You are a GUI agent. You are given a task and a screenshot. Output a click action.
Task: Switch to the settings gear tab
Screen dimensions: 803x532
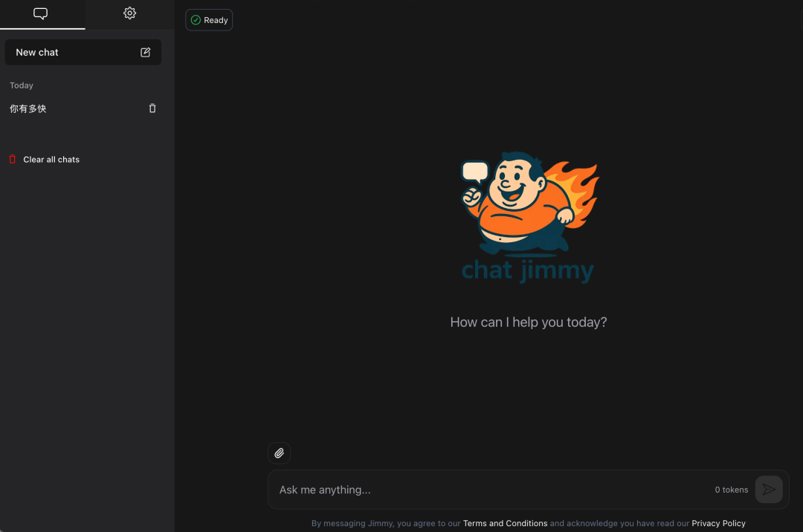point(130,13)
